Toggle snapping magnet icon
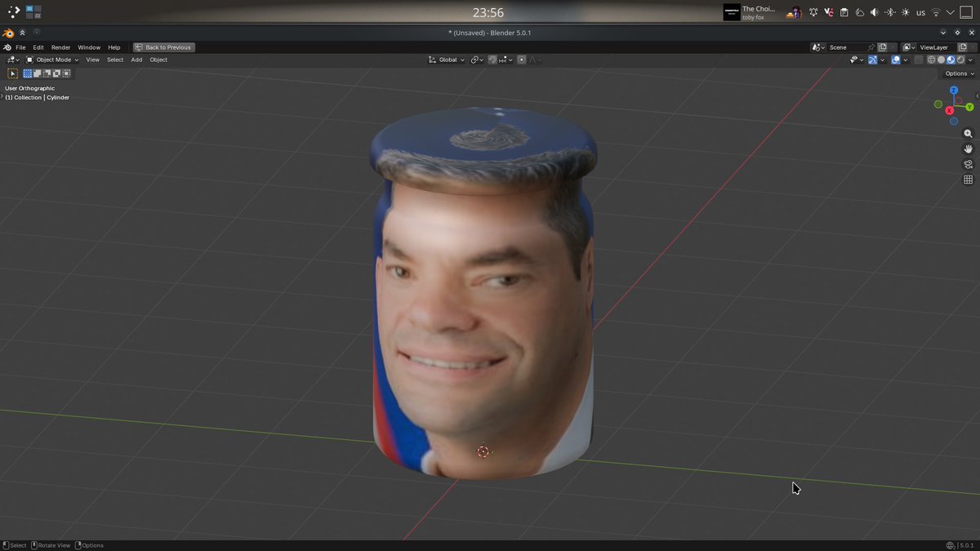Screen dimensions: 980x551 pyautogui.click(x=492, y=60)
